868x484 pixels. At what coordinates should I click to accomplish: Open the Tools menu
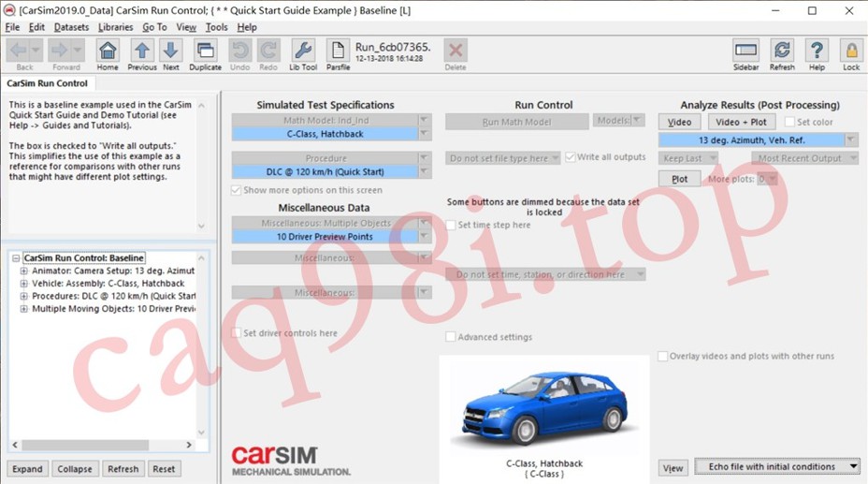click(216, 27)
